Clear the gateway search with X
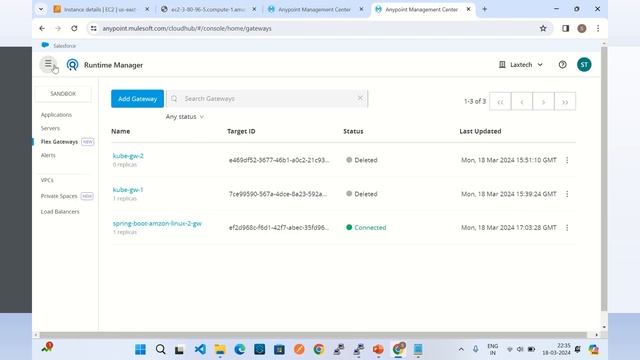640x360 pixels. (360, 98)
